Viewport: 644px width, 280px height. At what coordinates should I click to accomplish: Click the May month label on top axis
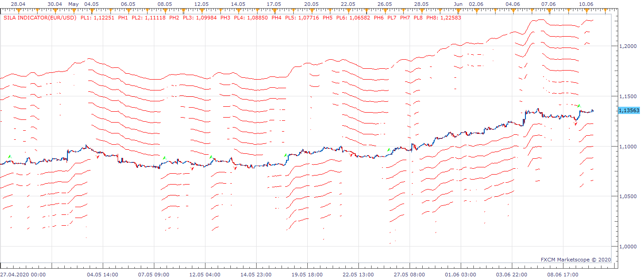73,4
